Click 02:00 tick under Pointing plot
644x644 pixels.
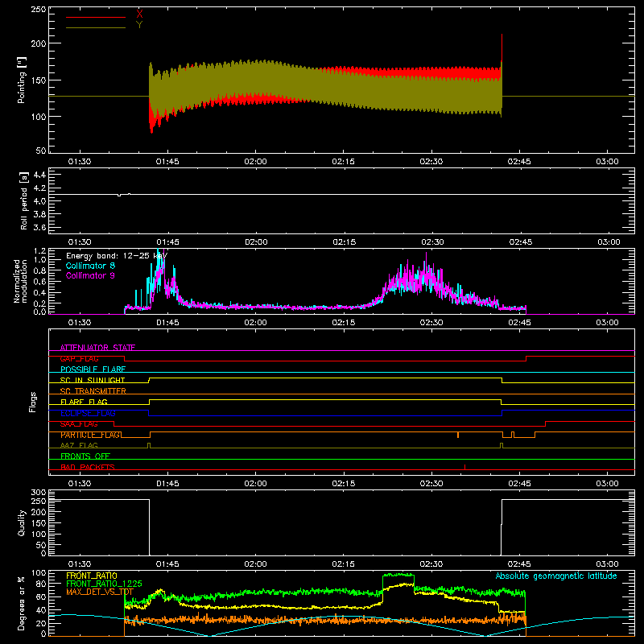(255, 162)
